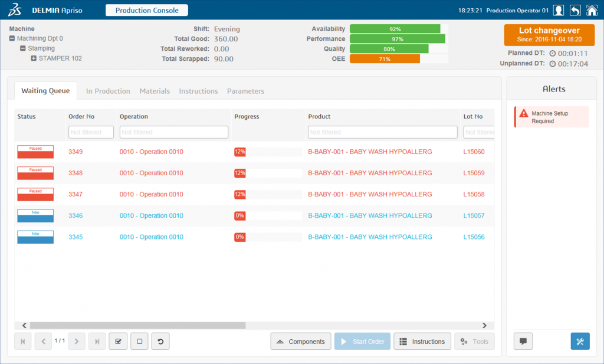Collapse the Stamping tree node

[22, 48]
